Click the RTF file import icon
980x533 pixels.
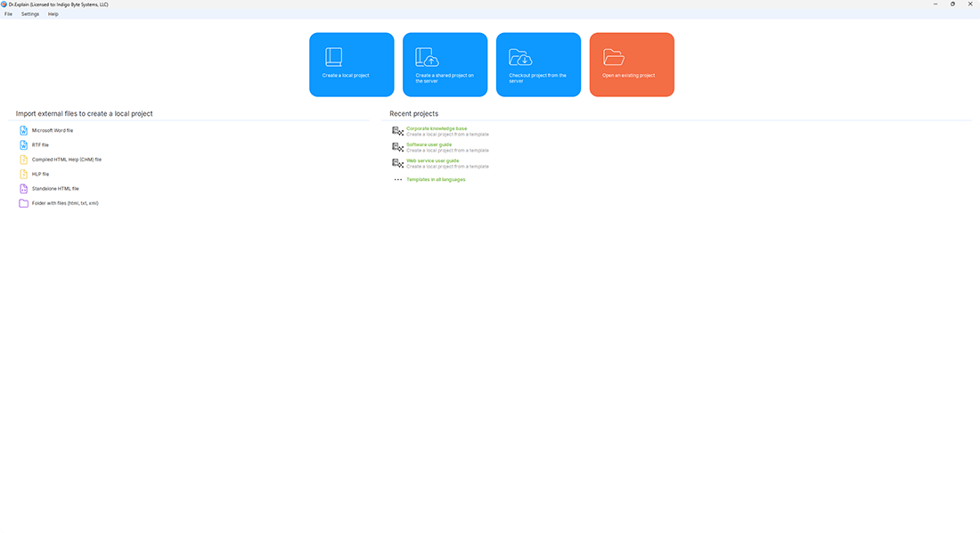(x=24, y=144)
